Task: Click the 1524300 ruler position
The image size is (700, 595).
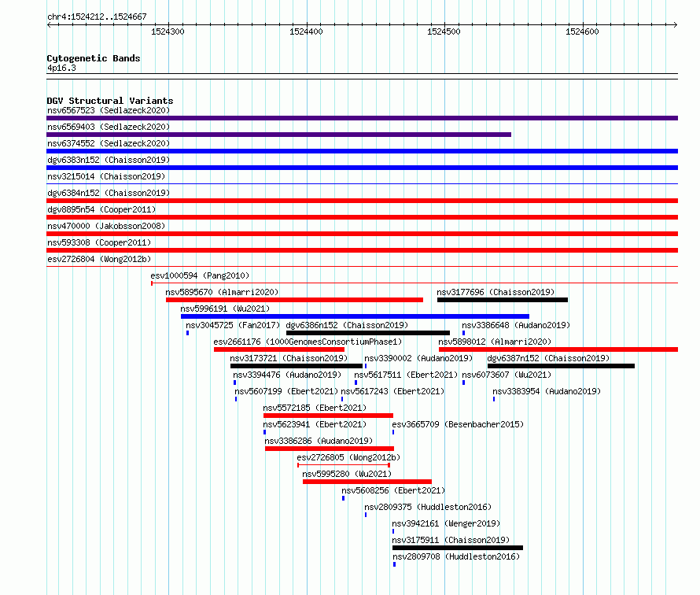Action: click(168, 31)
